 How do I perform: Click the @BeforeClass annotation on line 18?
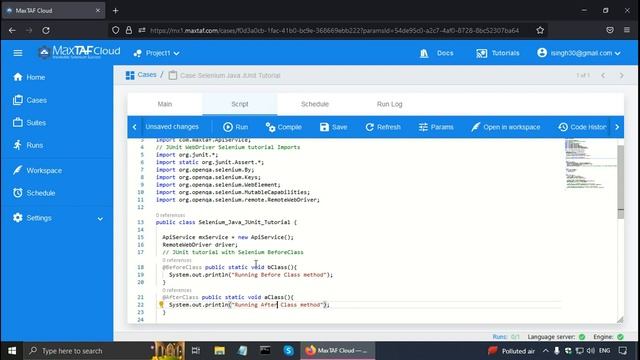[x=182, y=267]
